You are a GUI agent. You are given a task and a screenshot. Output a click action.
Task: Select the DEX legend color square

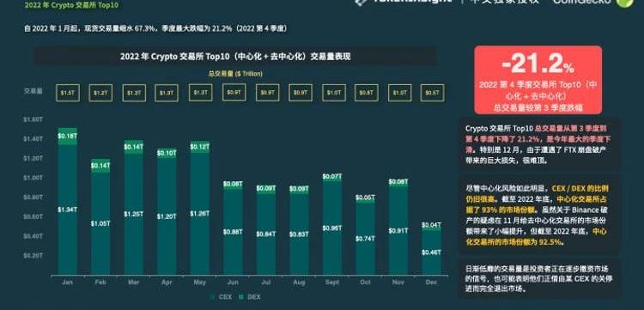click(241, 297)
